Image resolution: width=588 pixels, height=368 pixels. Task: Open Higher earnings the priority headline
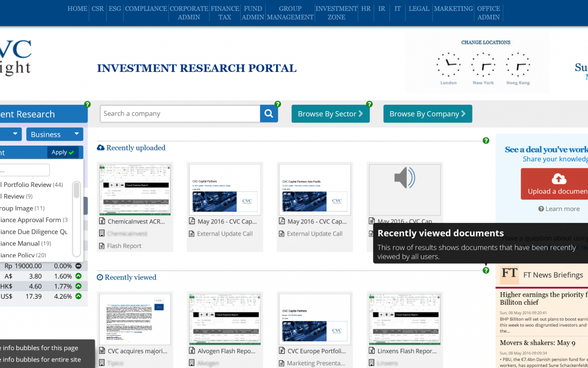click(544, 299)
